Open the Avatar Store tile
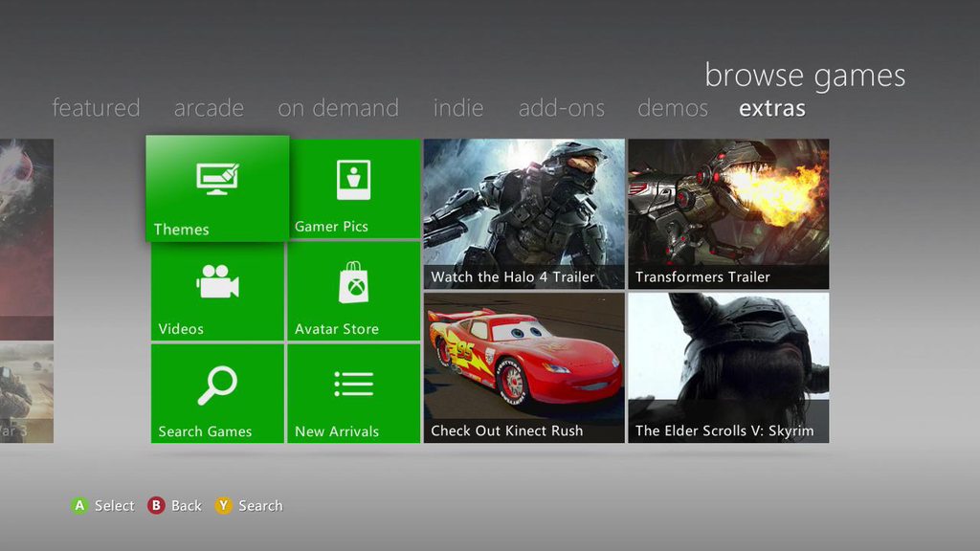The image size is (980, 551). pos(354,292)
